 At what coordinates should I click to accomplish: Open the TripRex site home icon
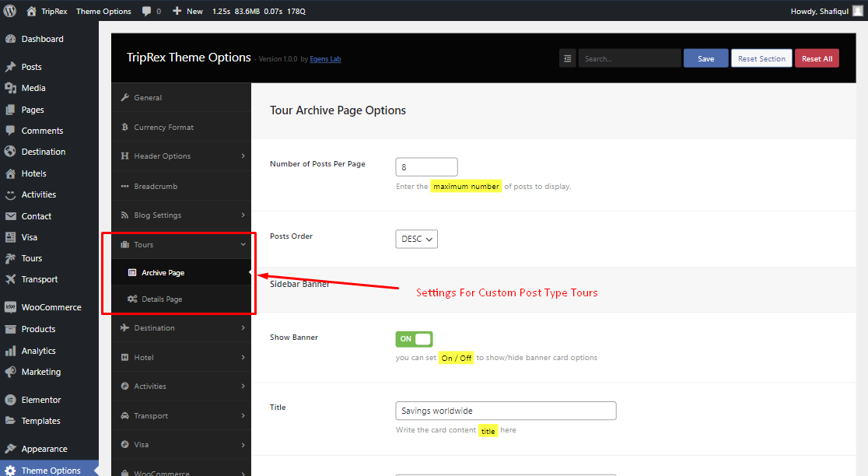(x=32, y=11)
